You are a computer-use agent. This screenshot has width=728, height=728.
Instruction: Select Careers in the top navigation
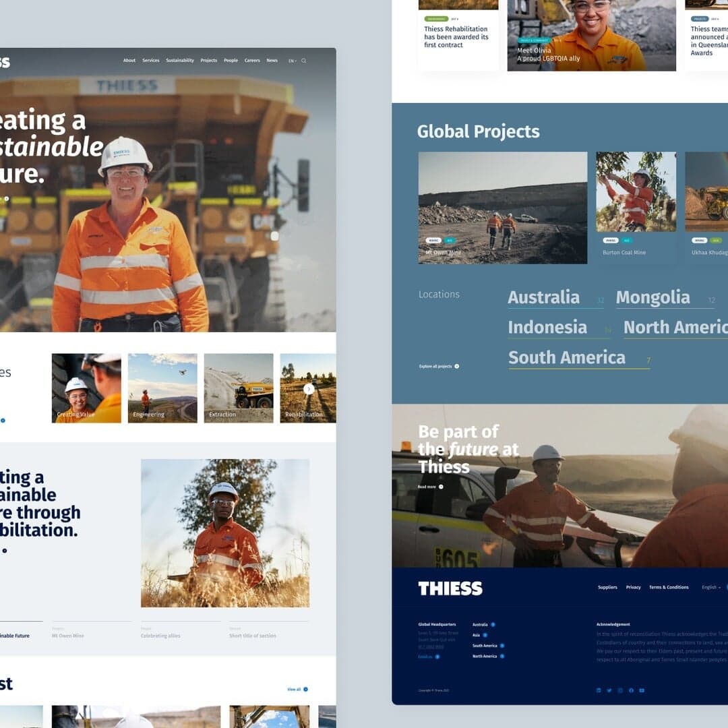(252, 60)
